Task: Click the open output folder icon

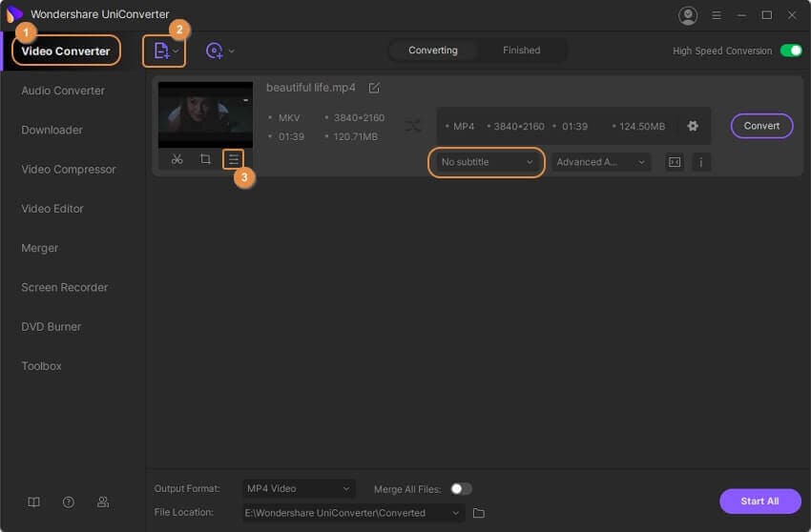Action: [x=479, y=513]
